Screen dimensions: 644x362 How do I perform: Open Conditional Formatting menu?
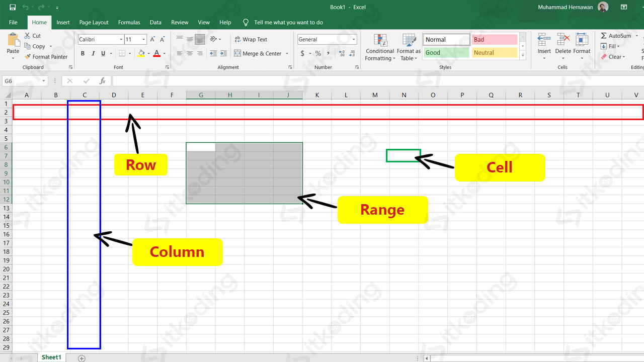[x=380, y=47]
